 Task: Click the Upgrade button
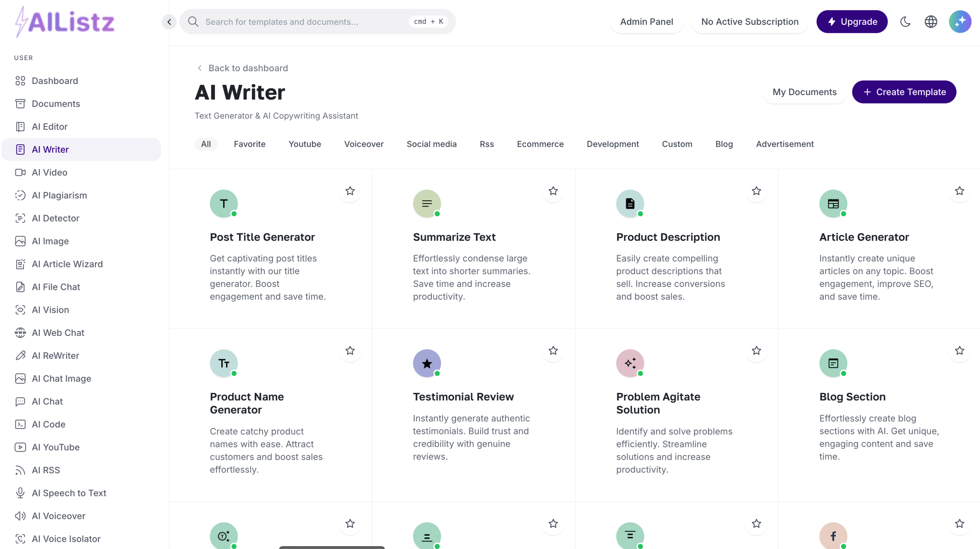coord(852,22)
